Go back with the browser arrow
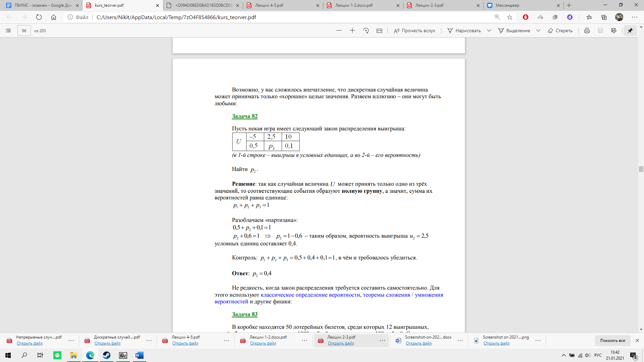This screenshot has width=644, height=362. (x=9, y=17)
